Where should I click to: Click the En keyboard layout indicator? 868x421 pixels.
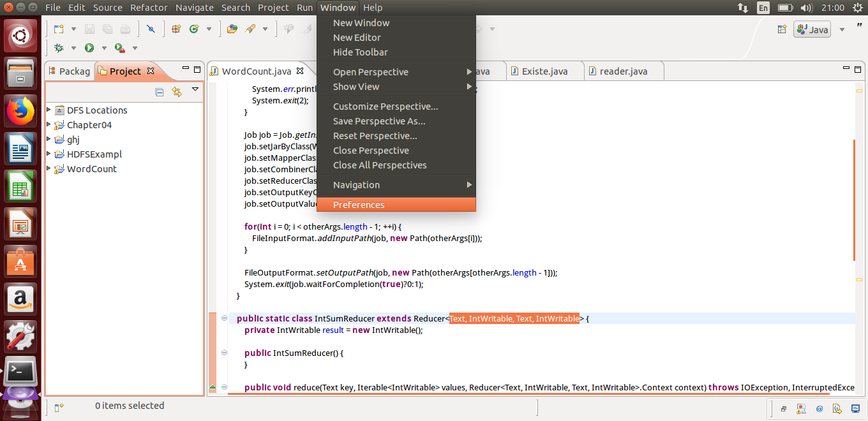763,8
